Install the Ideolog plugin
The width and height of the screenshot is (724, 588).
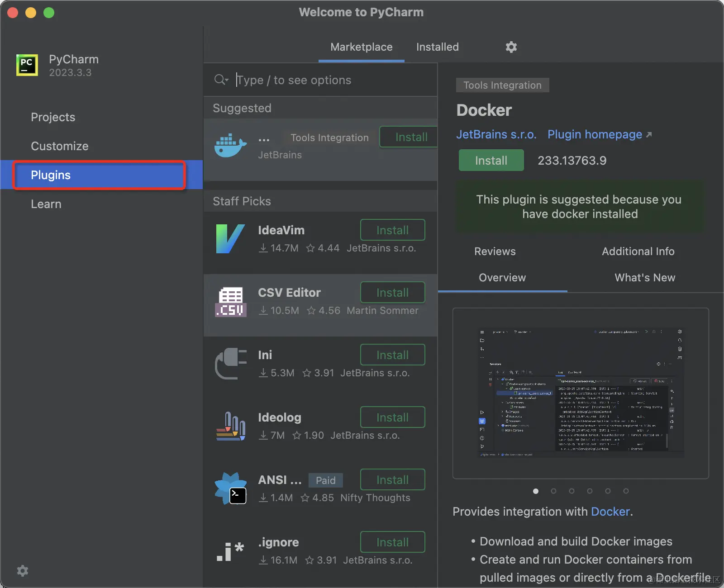pos(393,417)
